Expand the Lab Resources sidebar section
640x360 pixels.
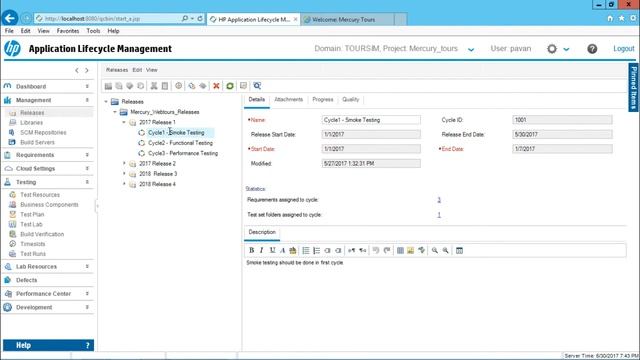[x=87, y=267]
